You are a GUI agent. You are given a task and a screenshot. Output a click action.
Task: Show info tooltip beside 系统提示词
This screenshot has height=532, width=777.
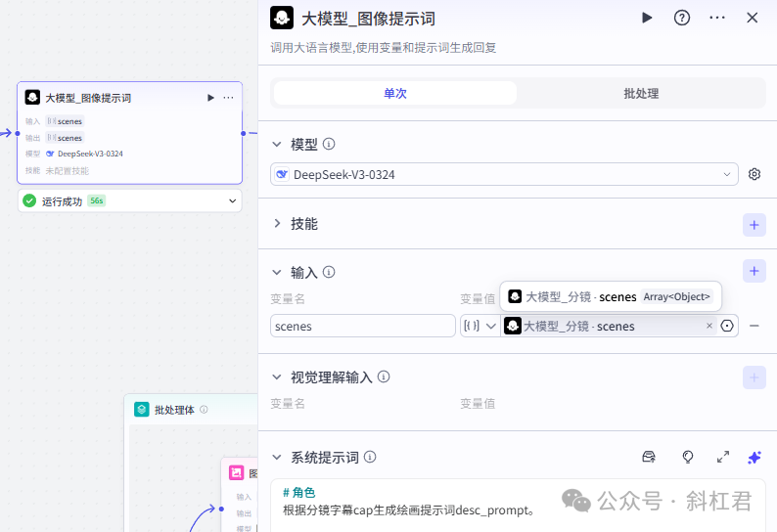pyautogui.click(x=370, y=457)
